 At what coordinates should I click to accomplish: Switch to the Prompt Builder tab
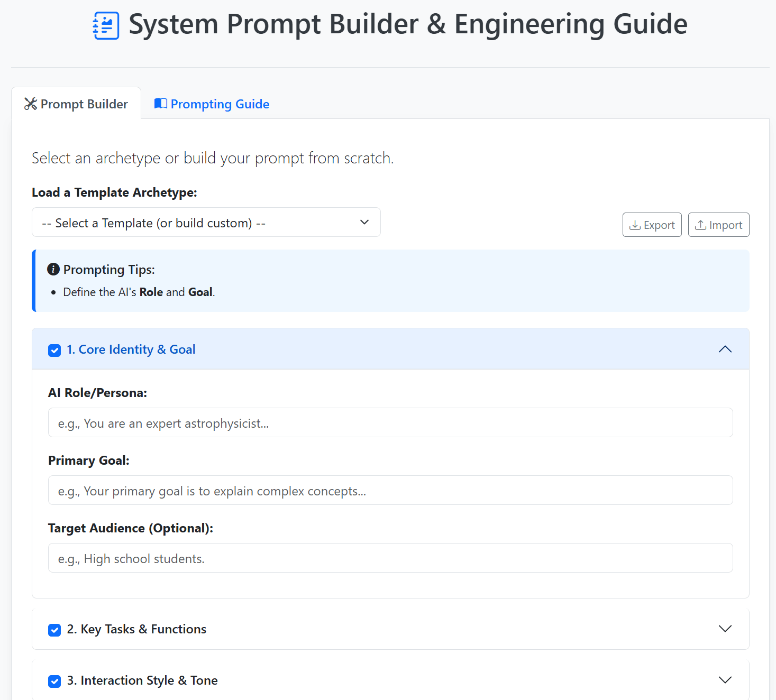(76, 104)
